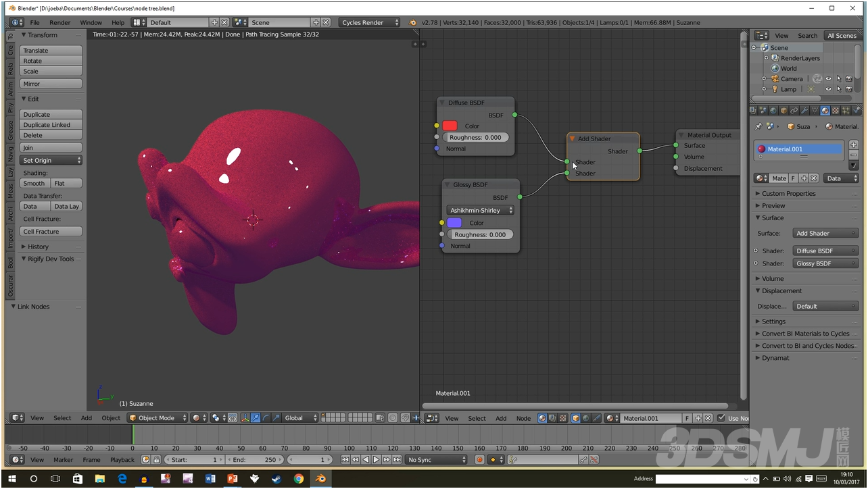
Task: Click the auto keyframe record button
Action: pos(480,460)
